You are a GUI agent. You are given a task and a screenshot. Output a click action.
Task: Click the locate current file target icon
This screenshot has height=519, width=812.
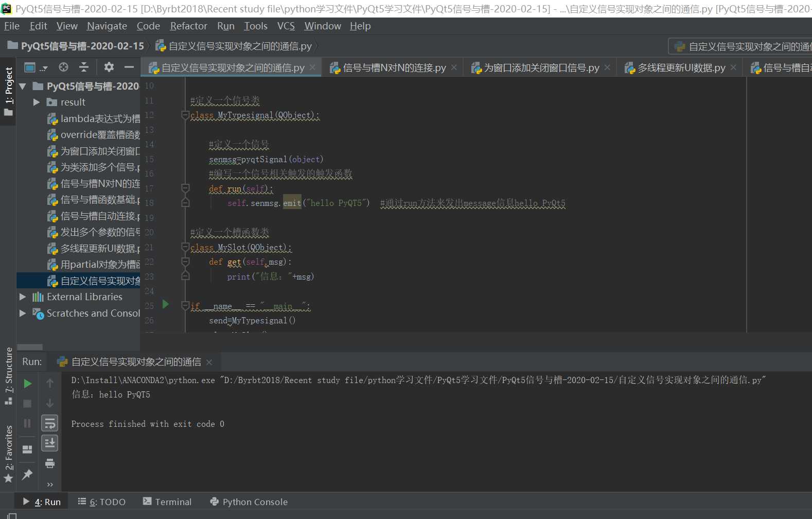tap(63, 67)
